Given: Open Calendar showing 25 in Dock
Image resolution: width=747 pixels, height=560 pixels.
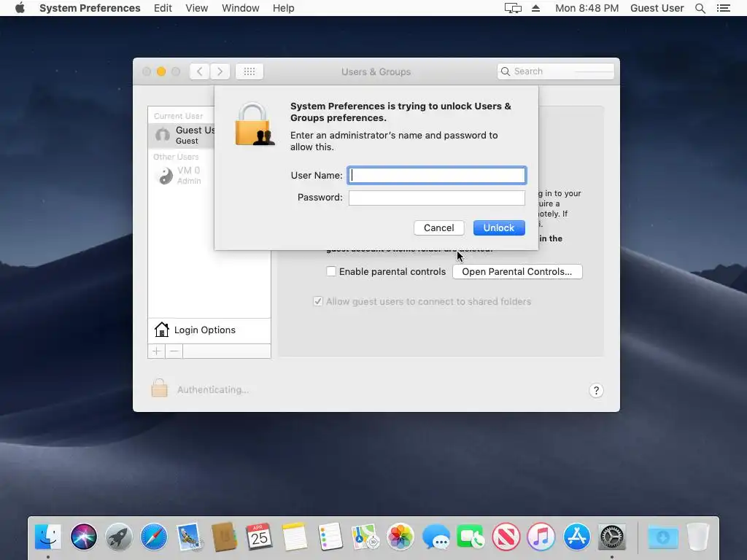Looking at the screenshot, I should (x=259, y=537).
